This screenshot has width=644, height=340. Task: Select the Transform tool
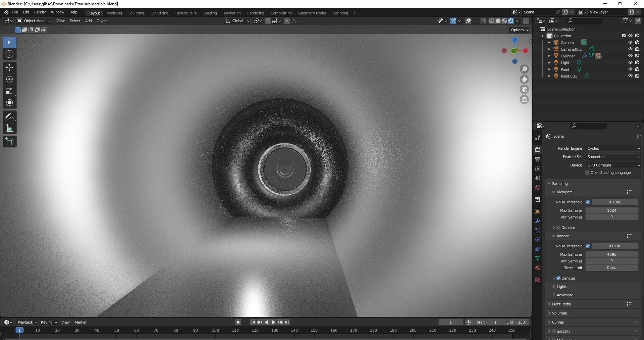(9, 103)
